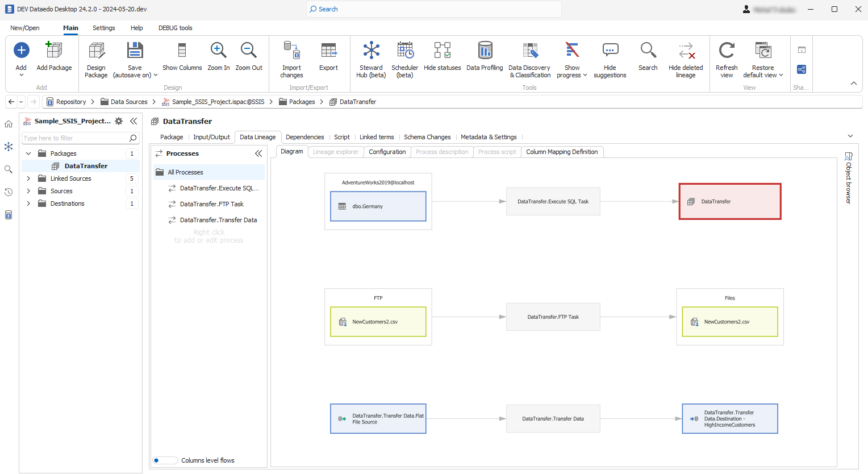Open the Home sidebar icon

point(9,124)
